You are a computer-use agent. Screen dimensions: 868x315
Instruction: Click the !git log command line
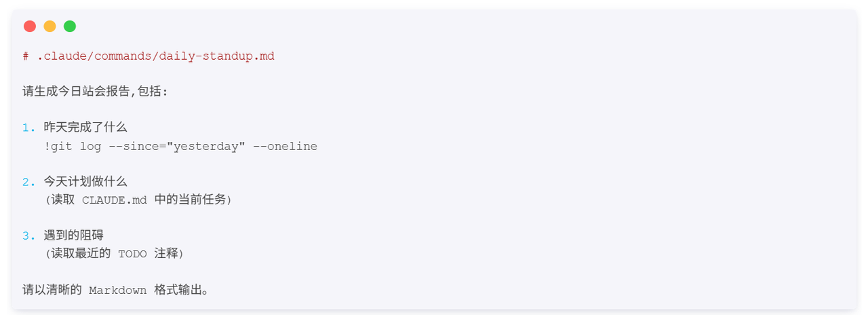coord(180,147)
